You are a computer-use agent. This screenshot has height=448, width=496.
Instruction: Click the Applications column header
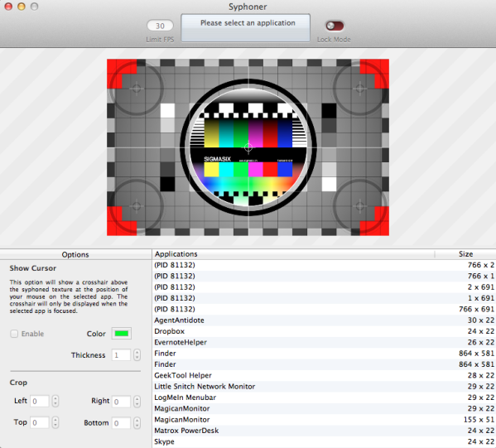coord(293,254)
